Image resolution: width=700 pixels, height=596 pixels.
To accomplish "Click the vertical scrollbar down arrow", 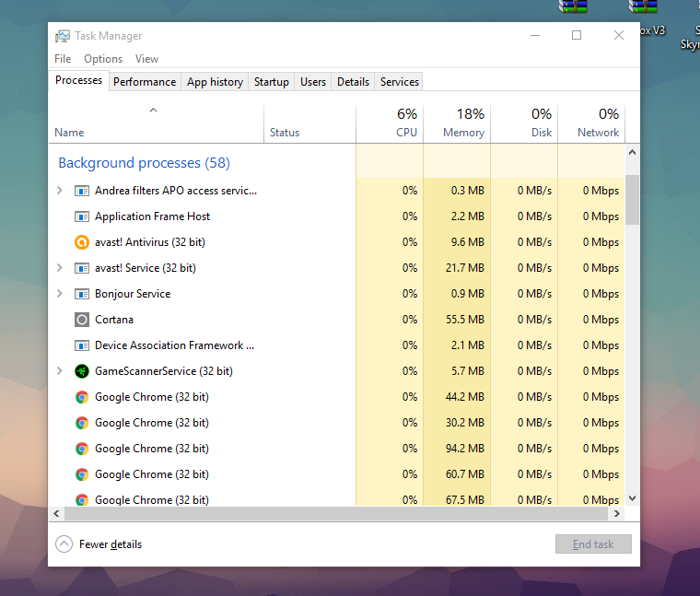I will [632, 498].
